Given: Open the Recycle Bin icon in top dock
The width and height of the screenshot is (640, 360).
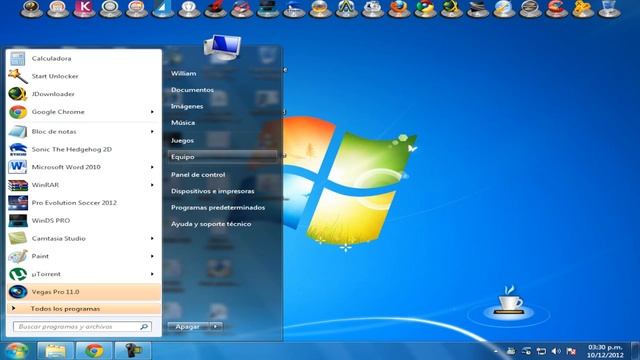Looking at the screenshot, I should 609,8.
